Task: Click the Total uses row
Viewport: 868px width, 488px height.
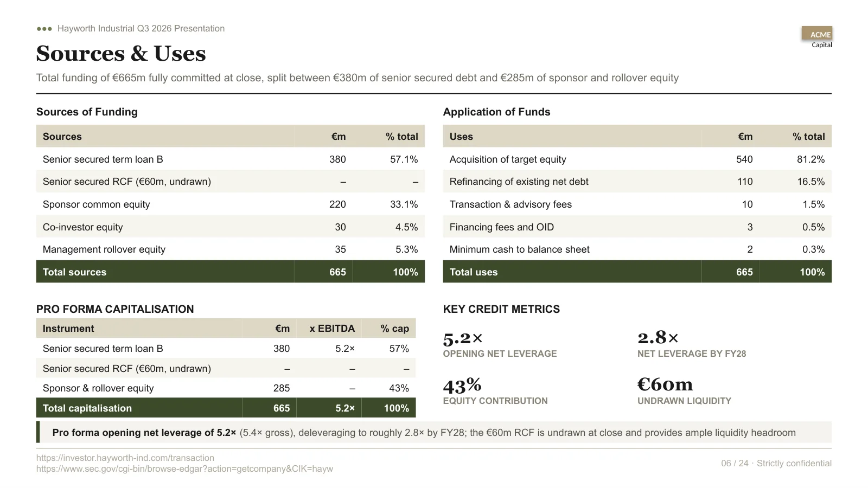Action: 637,272
